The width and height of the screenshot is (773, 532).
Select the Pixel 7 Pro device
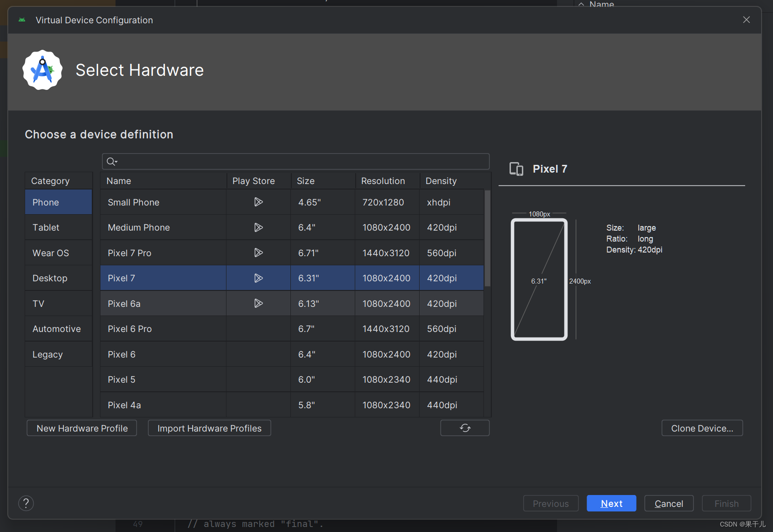coord(129,253)
